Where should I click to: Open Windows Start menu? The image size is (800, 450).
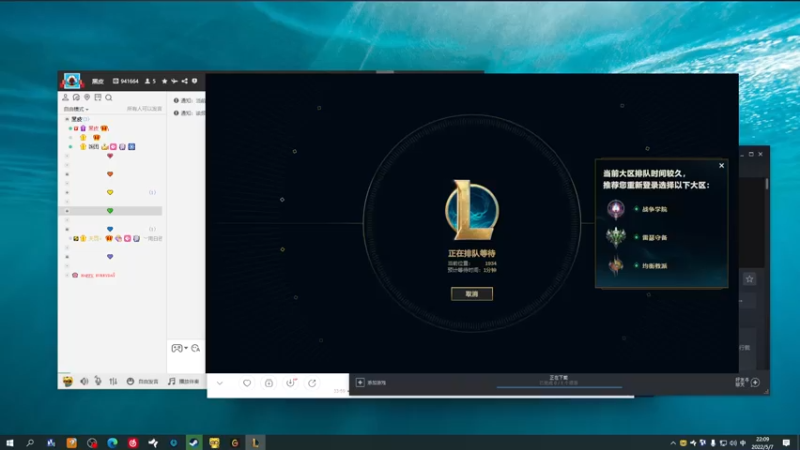(x=10, y=443)
